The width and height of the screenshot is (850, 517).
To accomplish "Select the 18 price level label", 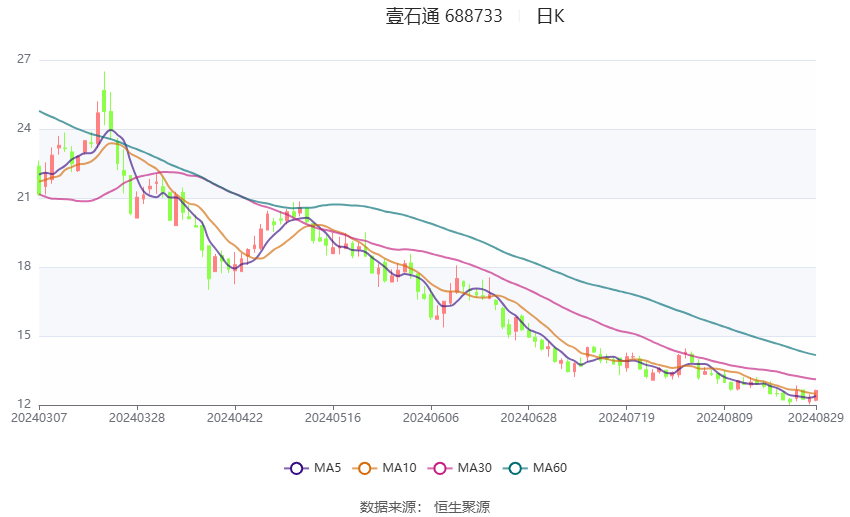I will (24, 267).
